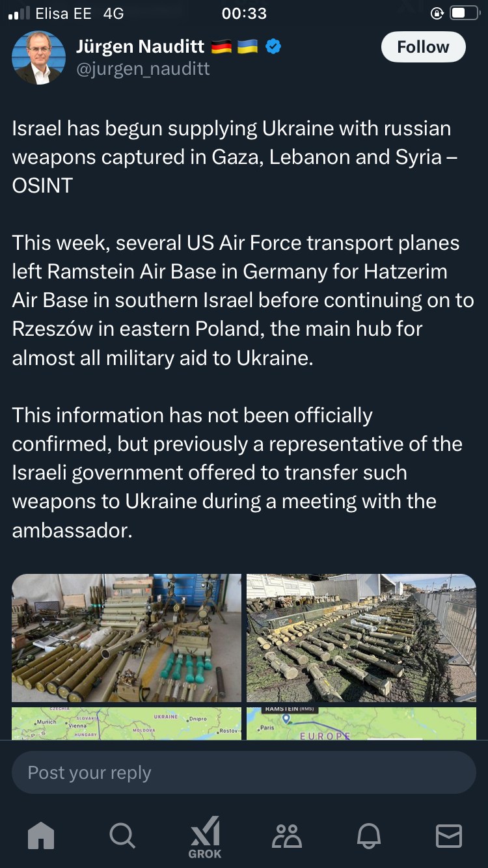Open the Messages envelope icon
This screenshot has height=868, width=488.
449,835
